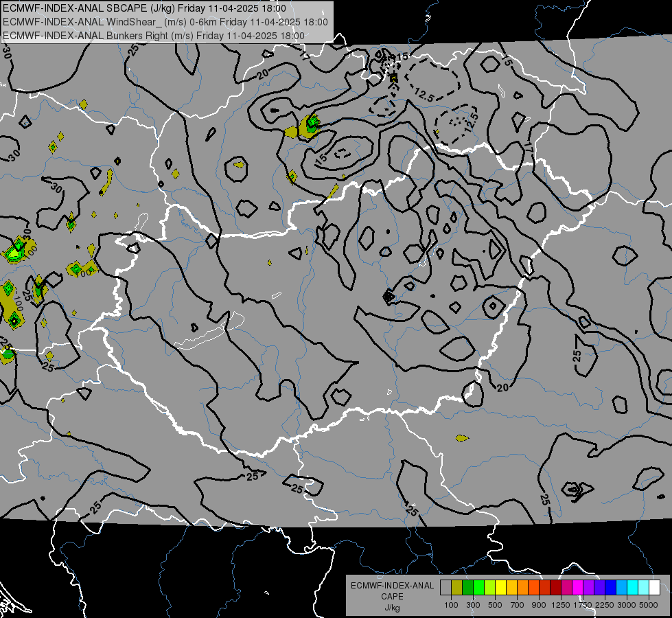Click the dark red legend swatch
The height and width of the screenshot is (618, 672).
click(555, 587)
